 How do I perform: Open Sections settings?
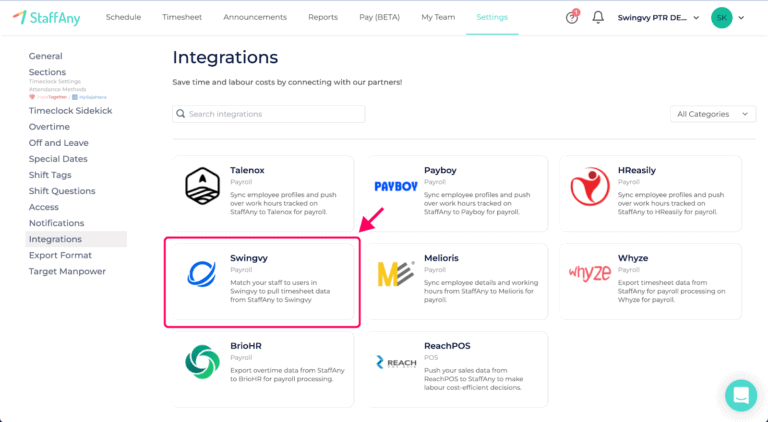point(47,72)
